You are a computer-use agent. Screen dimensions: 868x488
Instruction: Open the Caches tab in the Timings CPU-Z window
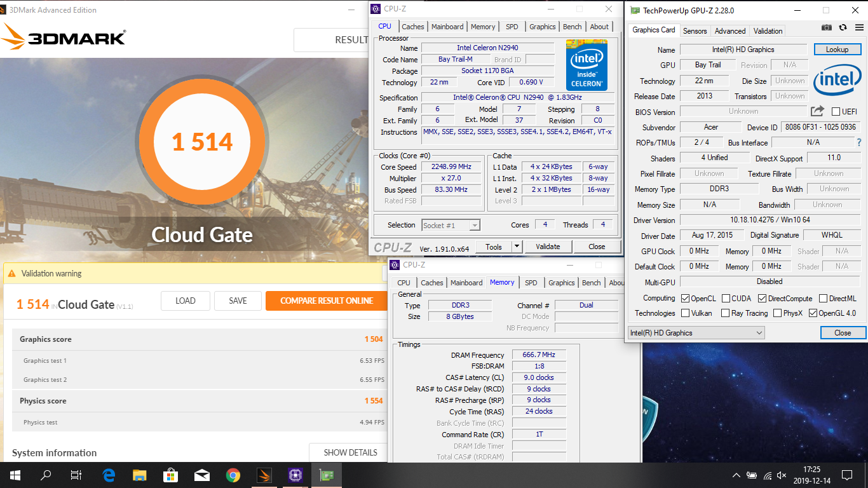pyautogui.click(x=432, y=283)
